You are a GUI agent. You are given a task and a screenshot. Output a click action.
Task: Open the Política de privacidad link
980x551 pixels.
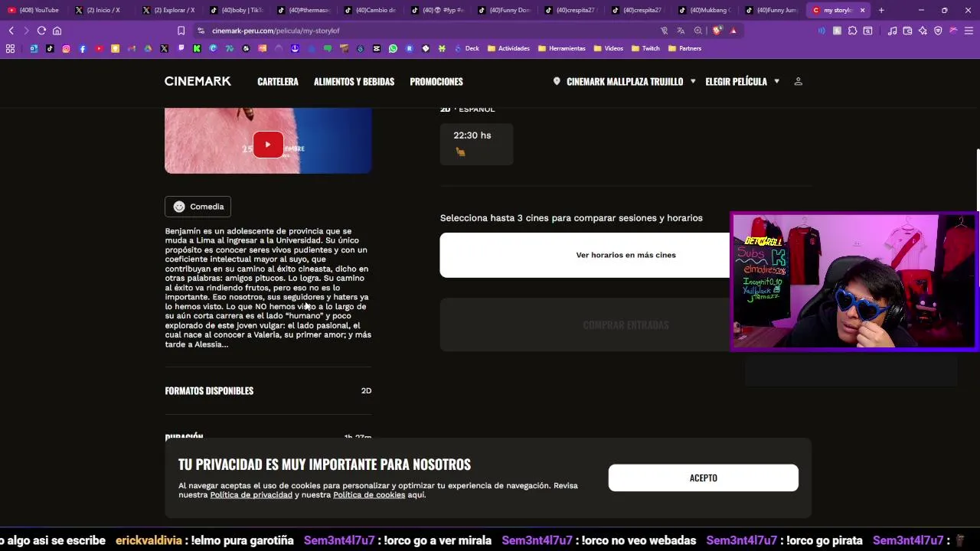(251, 495)
